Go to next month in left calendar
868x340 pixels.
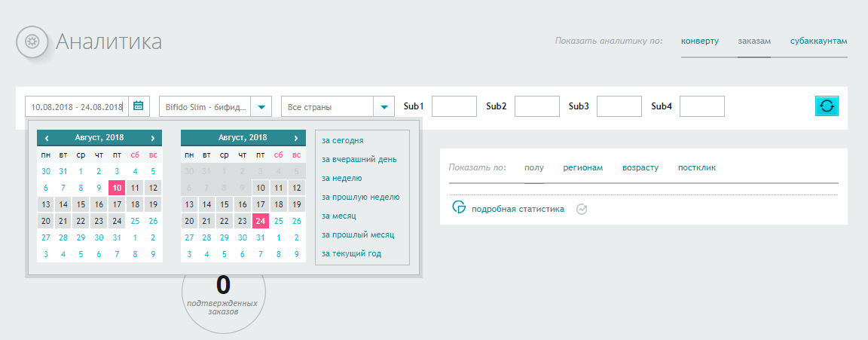[x=153, y=138]
